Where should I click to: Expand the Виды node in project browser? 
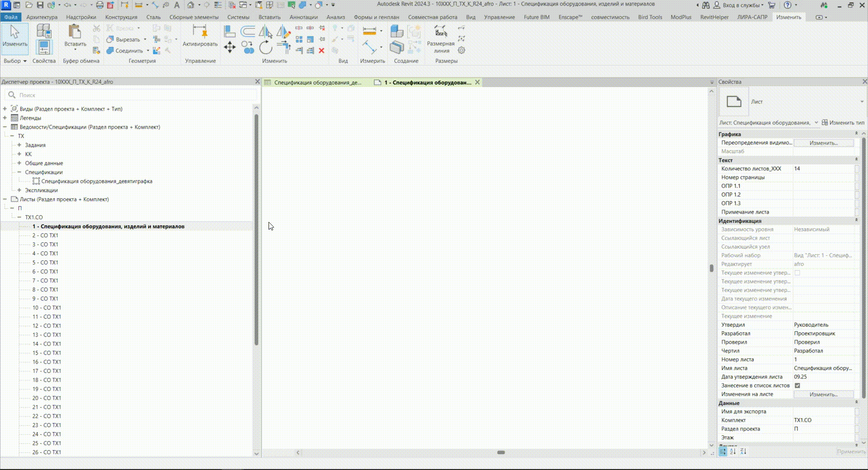coord(5,109)
